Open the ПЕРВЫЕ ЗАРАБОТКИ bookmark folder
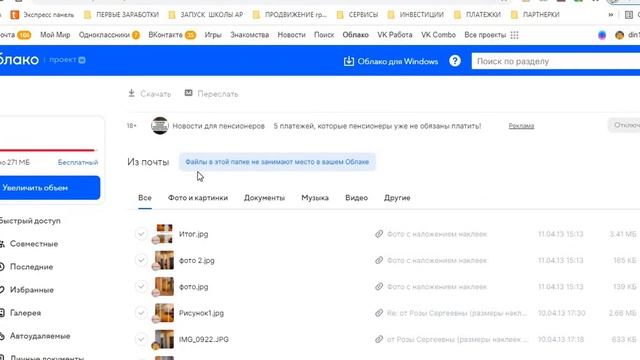This screenshot has width=640, height=360. pos(121,15)
